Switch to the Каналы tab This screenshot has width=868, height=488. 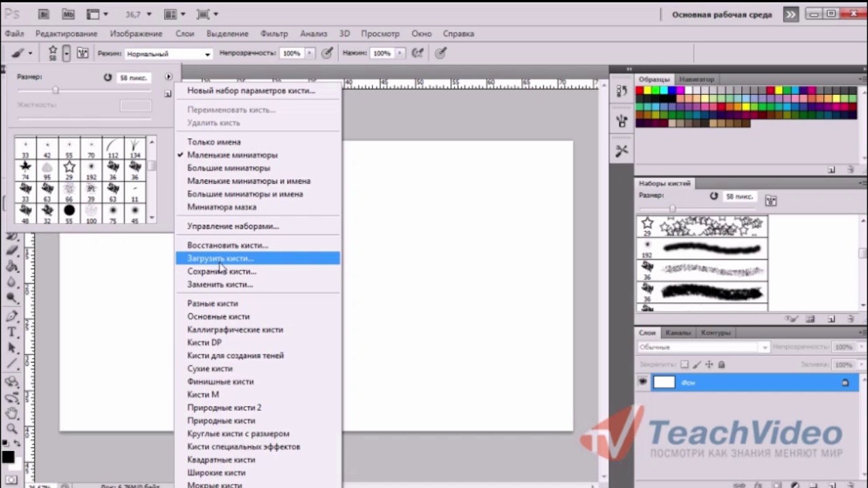coord(677,333)
